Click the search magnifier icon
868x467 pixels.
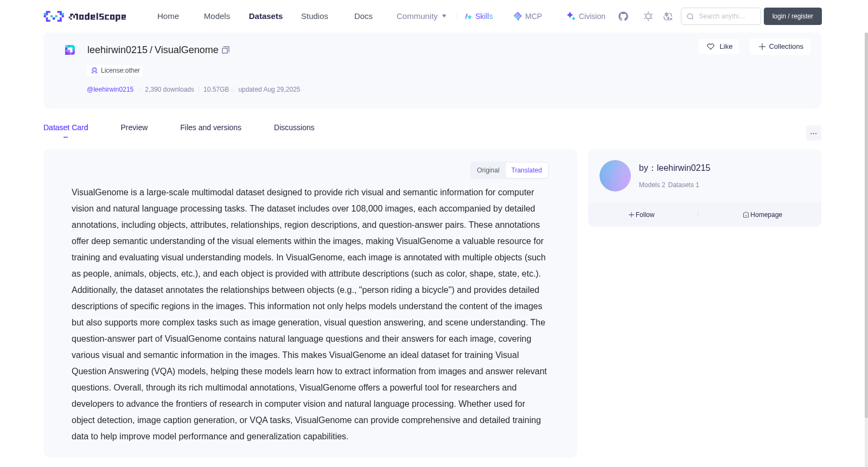point(690,16)
